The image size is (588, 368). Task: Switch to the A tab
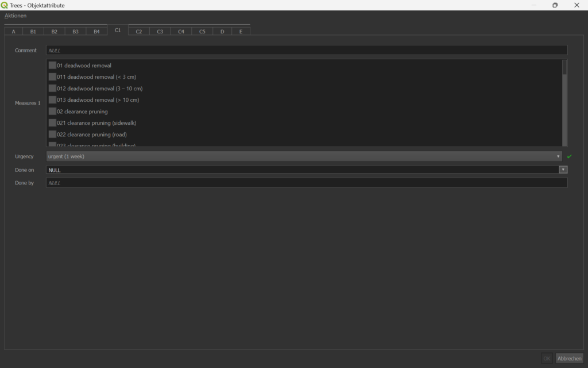[x=14, y=31]
